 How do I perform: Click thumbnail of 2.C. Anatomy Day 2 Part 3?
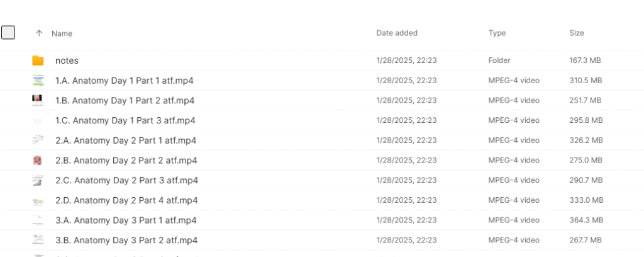[38, 180]
